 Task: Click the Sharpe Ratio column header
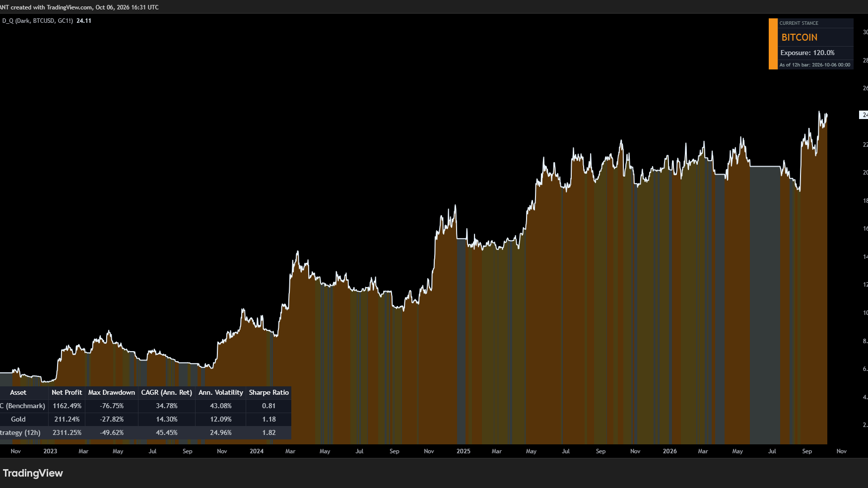point(268,392)
